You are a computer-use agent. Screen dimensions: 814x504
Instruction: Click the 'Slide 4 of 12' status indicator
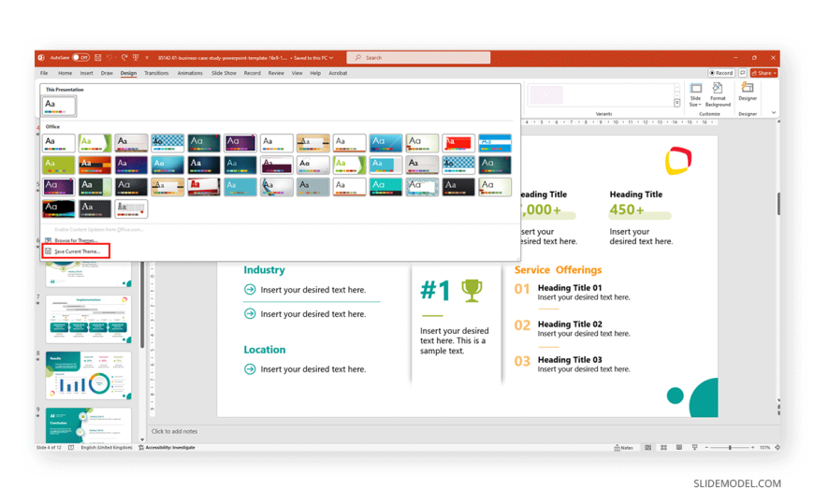(x=49, y=447)
